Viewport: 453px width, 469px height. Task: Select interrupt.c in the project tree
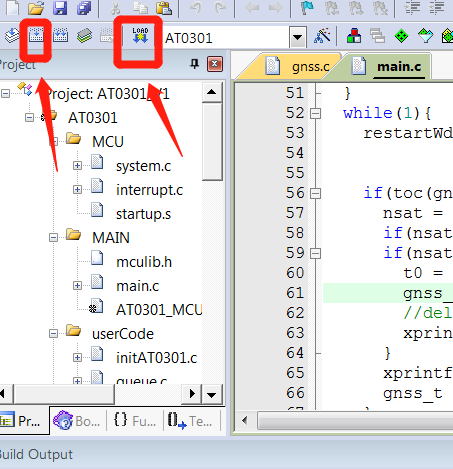149,190
